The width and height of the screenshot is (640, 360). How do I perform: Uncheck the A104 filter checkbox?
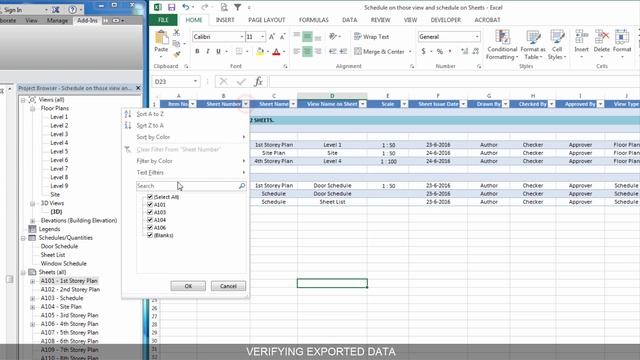tap(150, 220)
